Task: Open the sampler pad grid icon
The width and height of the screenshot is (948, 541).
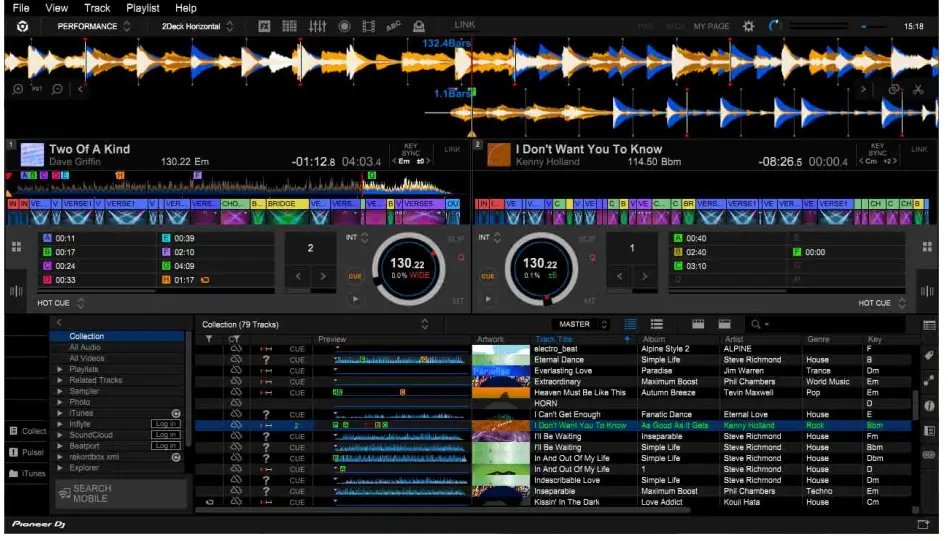Action: pos(290,26)
